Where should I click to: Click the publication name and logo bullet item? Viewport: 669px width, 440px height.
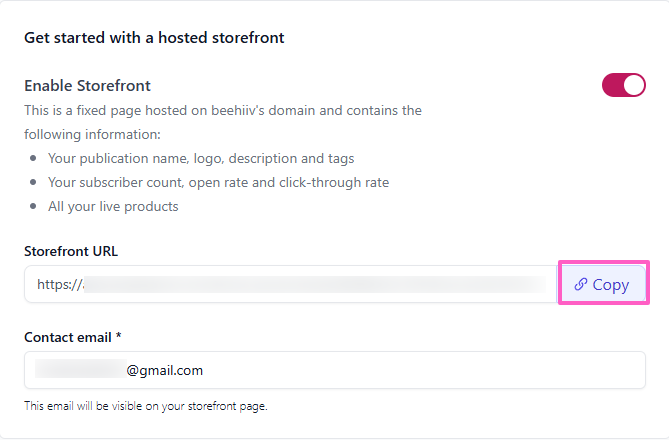click(201, 158)
